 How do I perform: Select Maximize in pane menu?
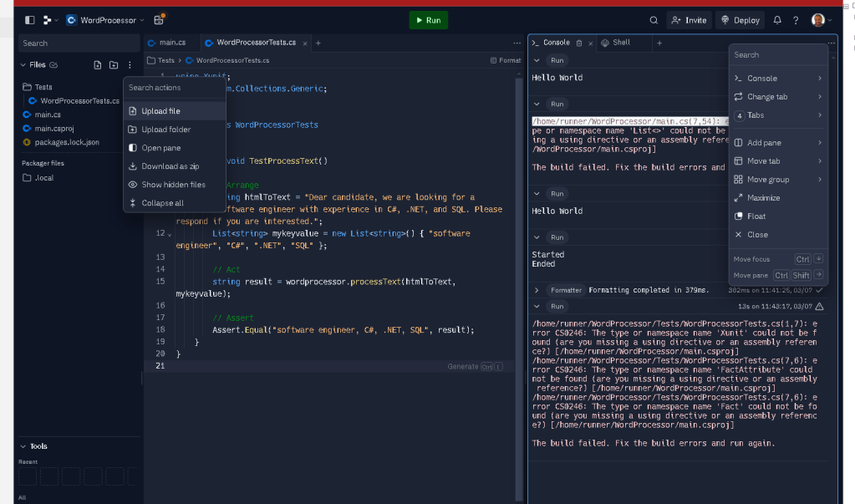click(778, 198)
